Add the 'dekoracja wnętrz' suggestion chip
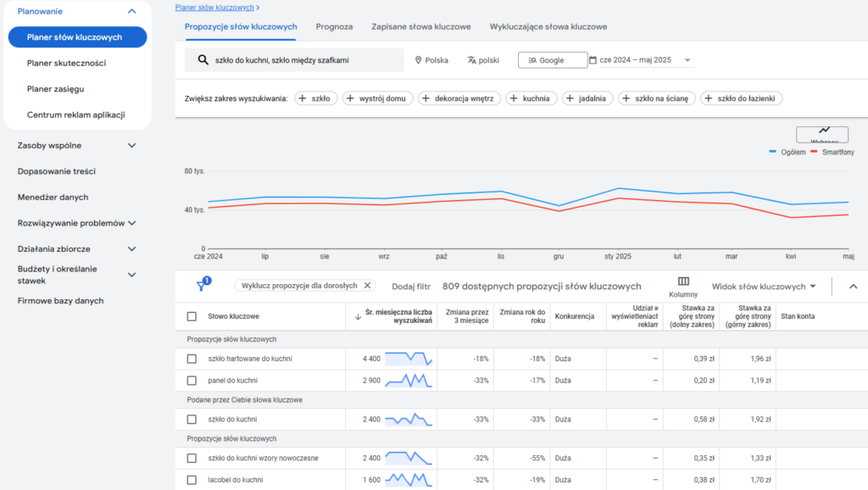Screen dimensions: 868x490 point(459,98)
